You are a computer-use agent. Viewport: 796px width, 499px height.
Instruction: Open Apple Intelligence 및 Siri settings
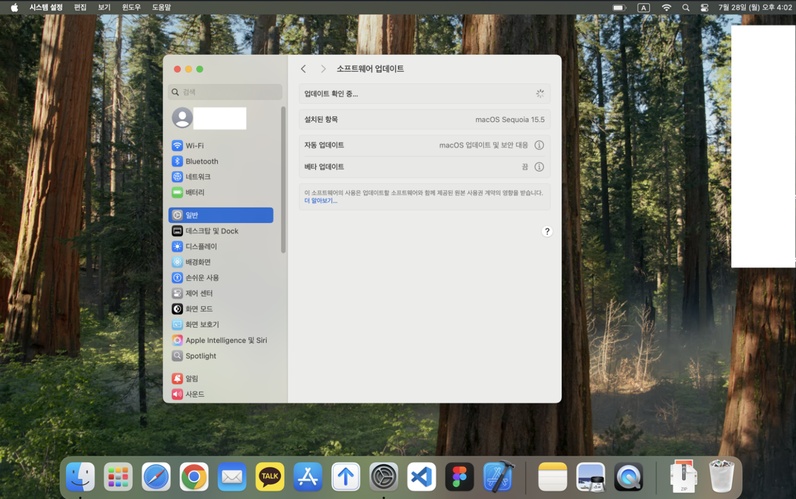click(225, 340)
